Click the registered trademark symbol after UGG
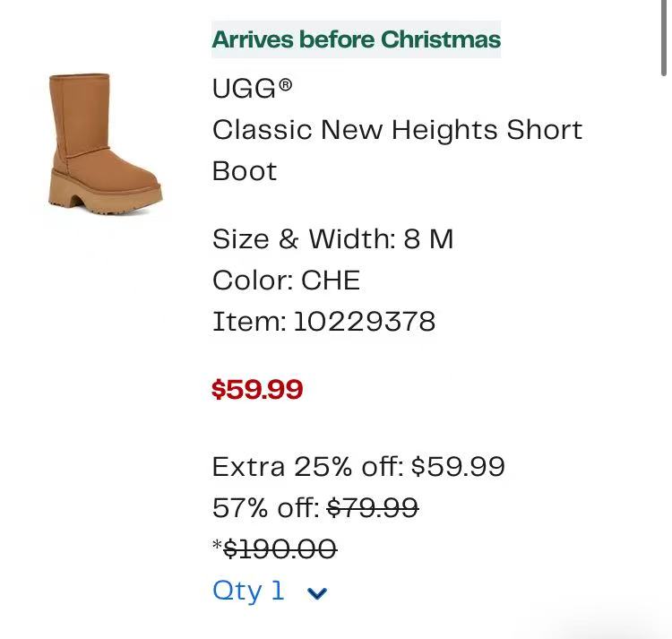Screen dimensions: 672x639 (x=286, y=85)
